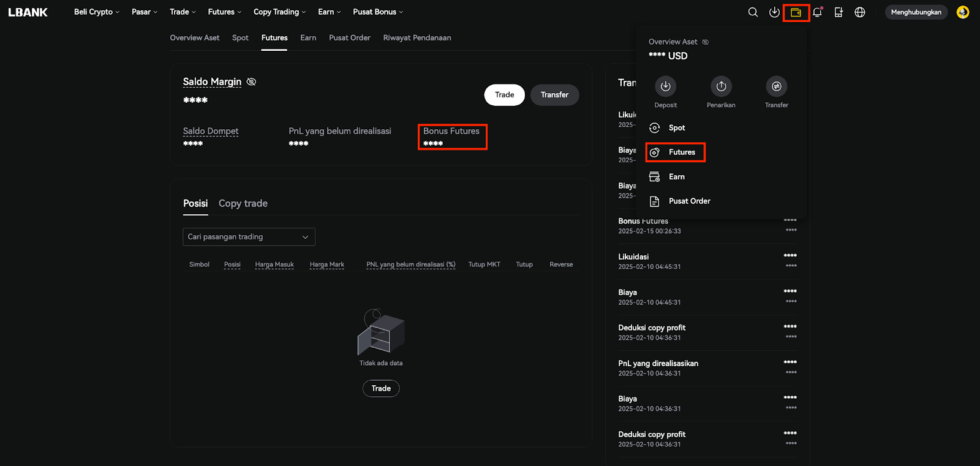Click the Penarikan withdrawal icon
The height and width of the screenshot is (466, 980).
[721, 87]
